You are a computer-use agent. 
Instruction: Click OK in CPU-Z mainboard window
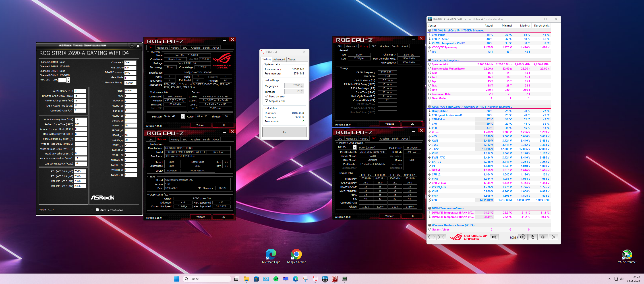(223, 217)
